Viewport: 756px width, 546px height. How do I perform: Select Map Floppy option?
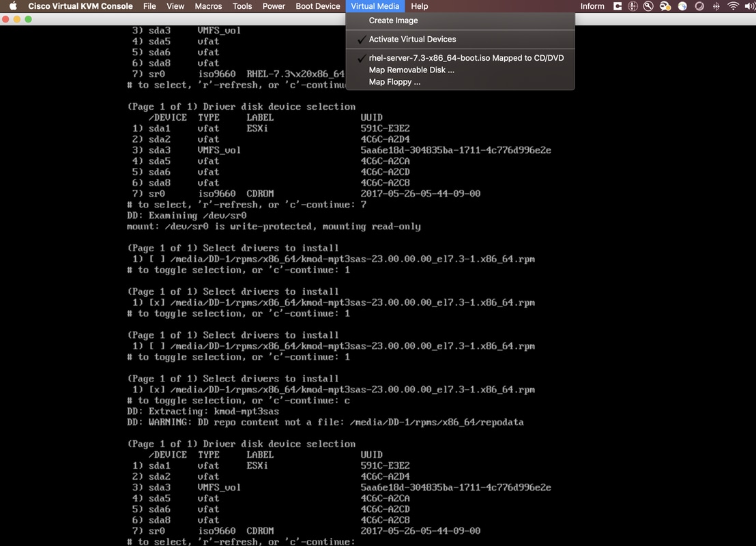[x=461, y=82]
